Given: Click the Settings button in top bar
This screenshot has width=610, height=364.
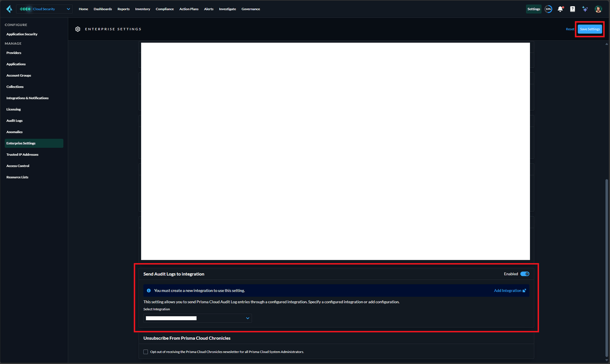Looking at the screenshot, I should [534, 9].
